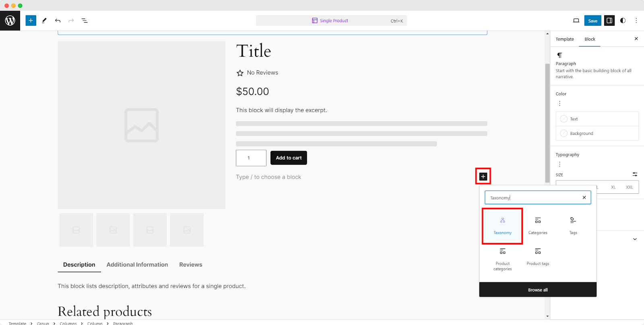
Task: Click Browse all in the inserter
Action: point(538,290)
